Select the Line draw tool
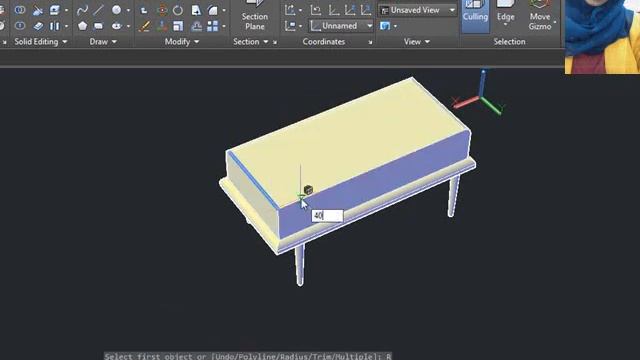 point(98,10)
